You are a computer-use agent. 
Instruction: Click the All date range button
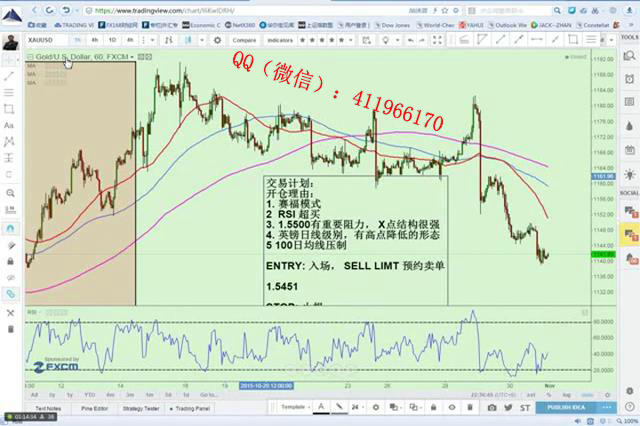tap(34, 395)
